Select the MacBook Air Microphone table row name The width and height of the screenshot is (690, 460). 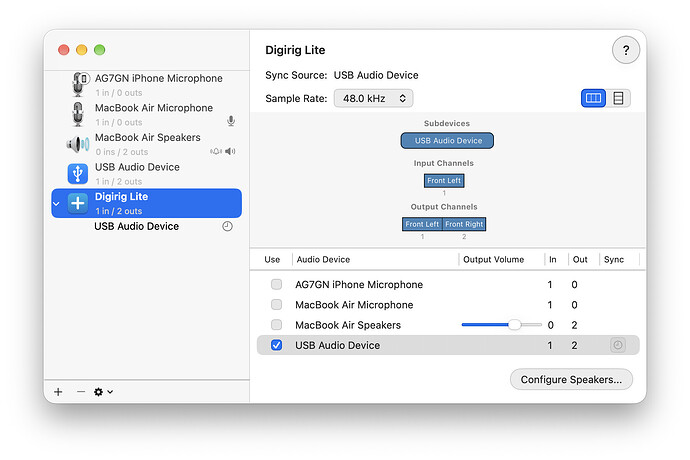tap(354, 305)
